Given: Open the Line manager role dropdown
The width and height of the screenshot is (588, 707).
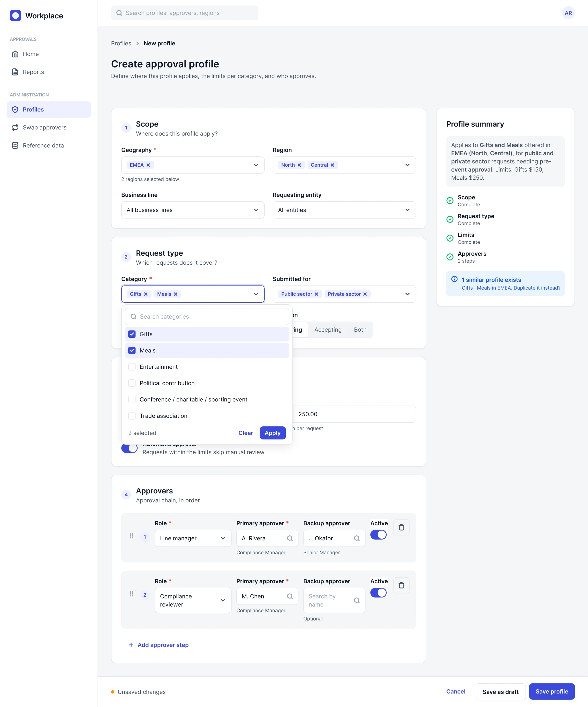Looking at the screenshot, I should 193,538.
